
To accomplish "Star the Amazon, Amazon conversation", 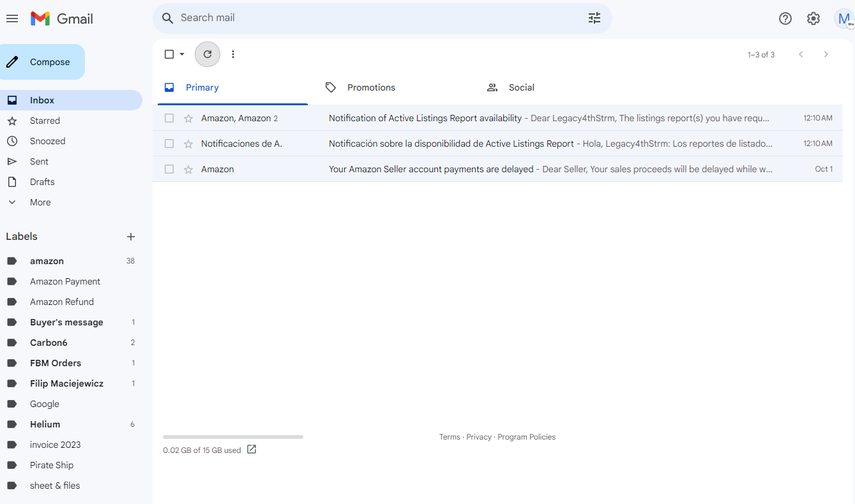I will click(188, 118).
